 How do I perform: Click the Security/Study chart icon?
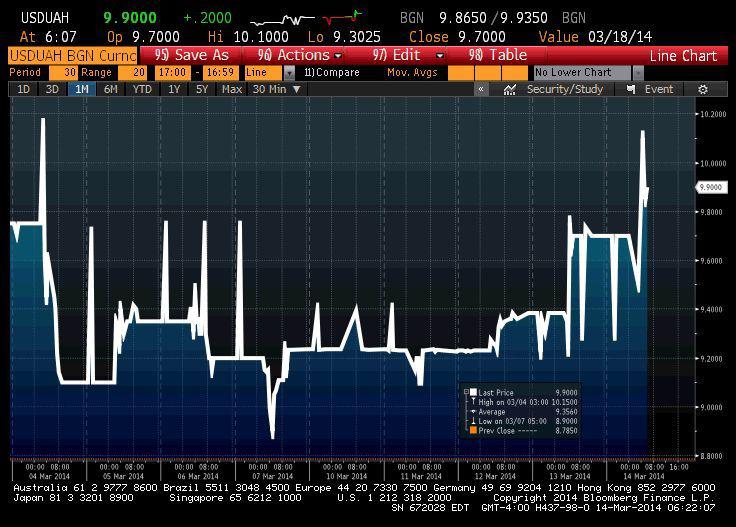coord(510,89)
